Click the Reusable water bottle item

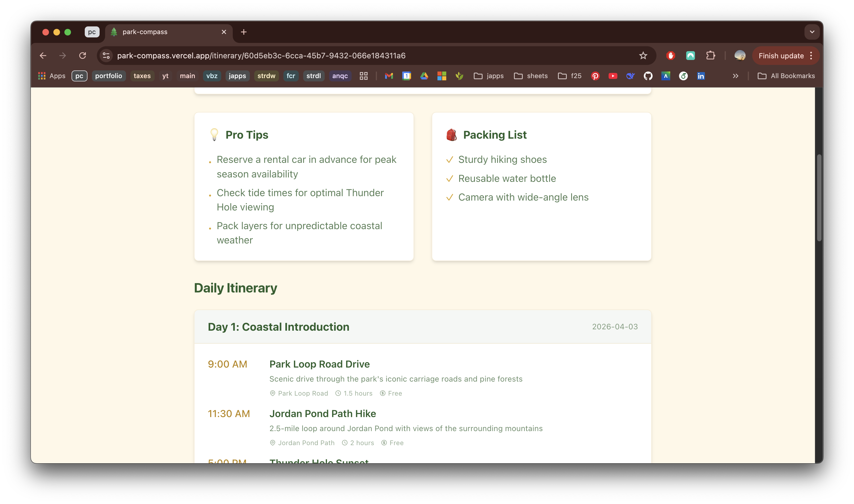click(x=507, y=179)
